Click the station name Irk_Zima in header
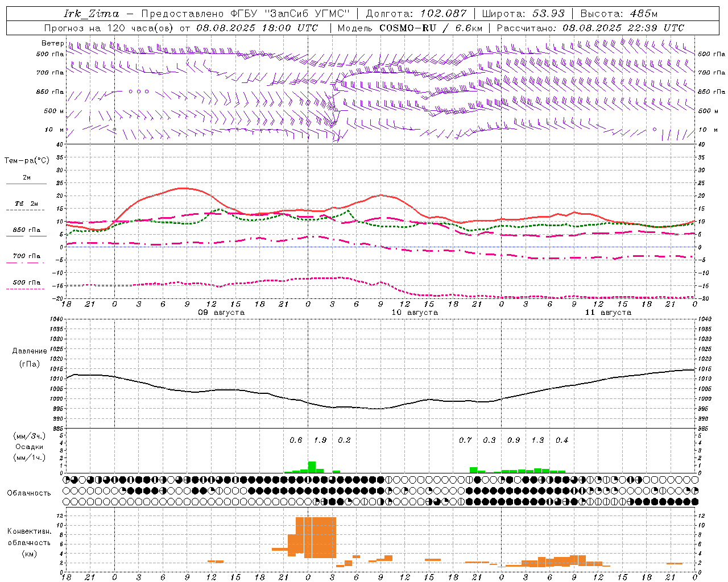 coord(92,14)
